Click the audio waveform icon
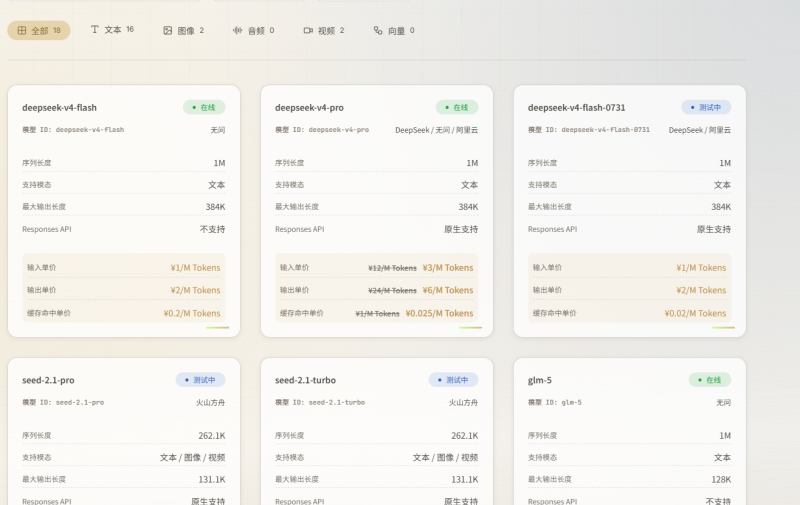 pos(238,31)
